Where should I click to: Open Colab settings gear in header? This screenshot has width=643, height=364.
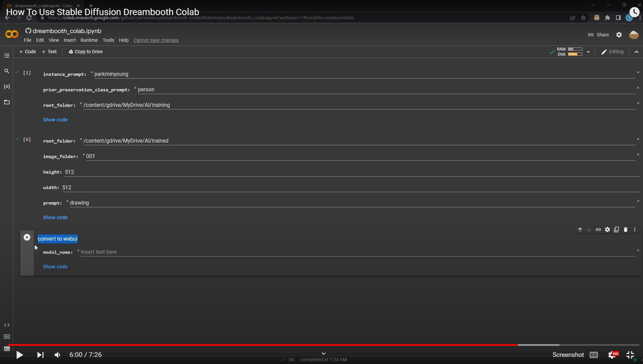point(619,35)
